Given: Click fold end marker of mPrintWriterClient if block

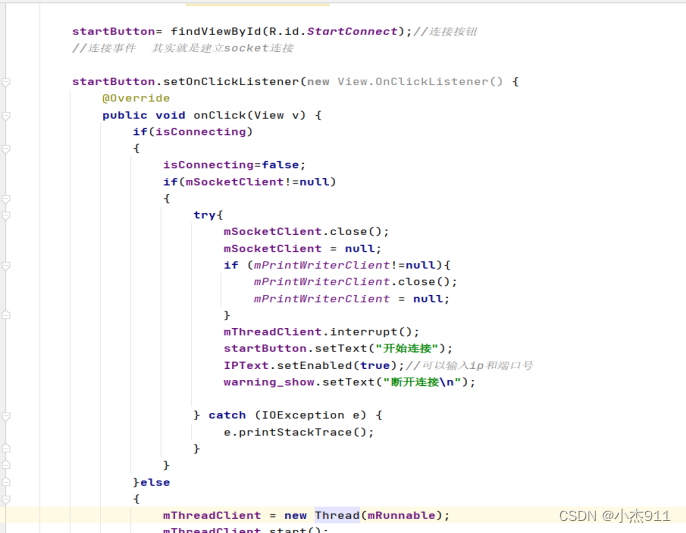Looking at the screenshot, I should click(6, 315).
